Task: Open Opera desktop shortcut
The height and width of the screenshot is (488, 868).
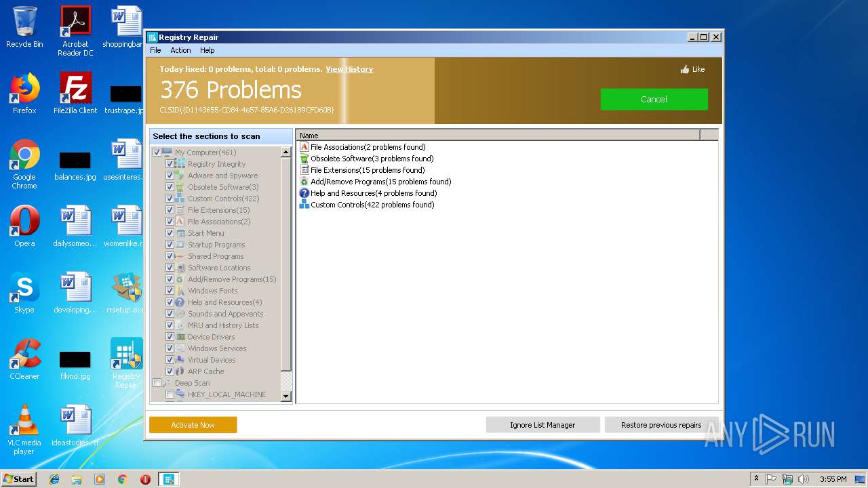Action: coord(24,226)
